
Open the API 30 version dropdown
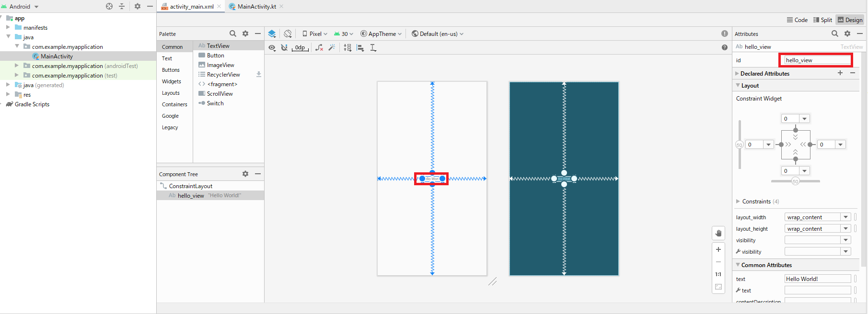pos(344,34)
